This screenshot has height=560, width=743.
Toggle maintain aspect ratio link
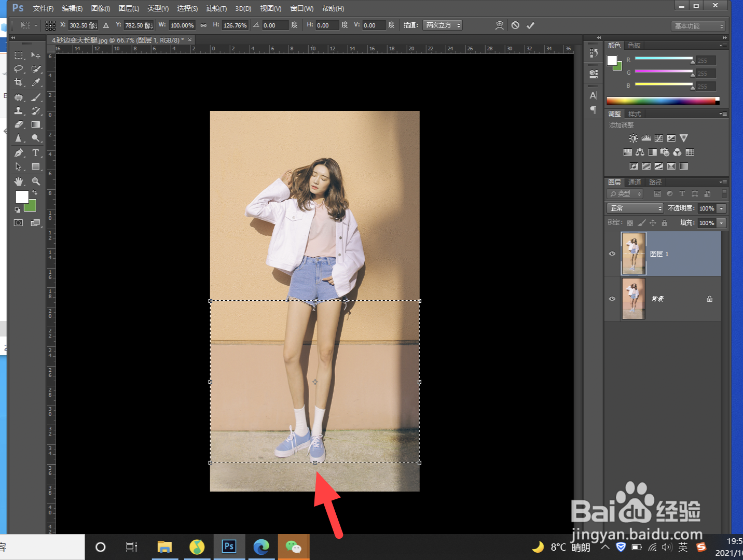point(203,25)
